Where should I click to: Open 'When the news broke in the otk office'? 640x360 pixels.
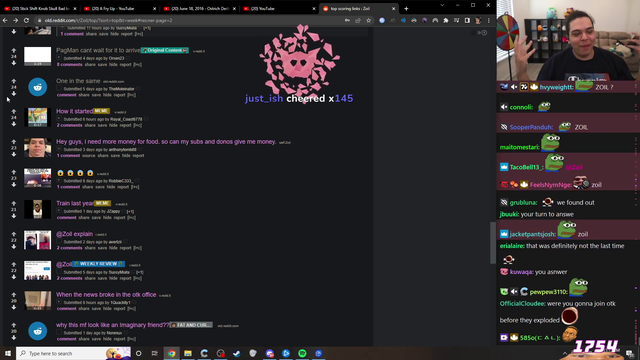106,294
